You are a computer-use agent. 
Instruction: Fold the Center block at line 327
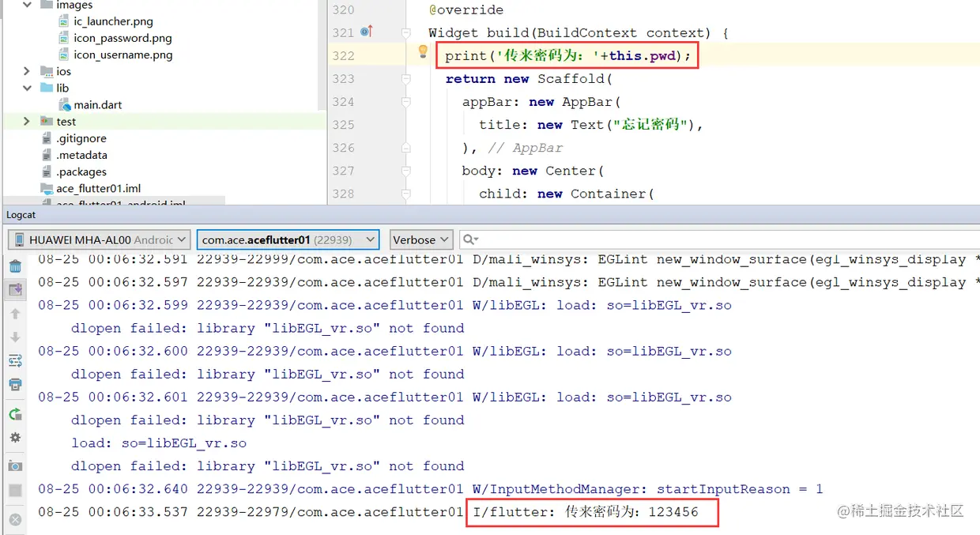(406, 171)
